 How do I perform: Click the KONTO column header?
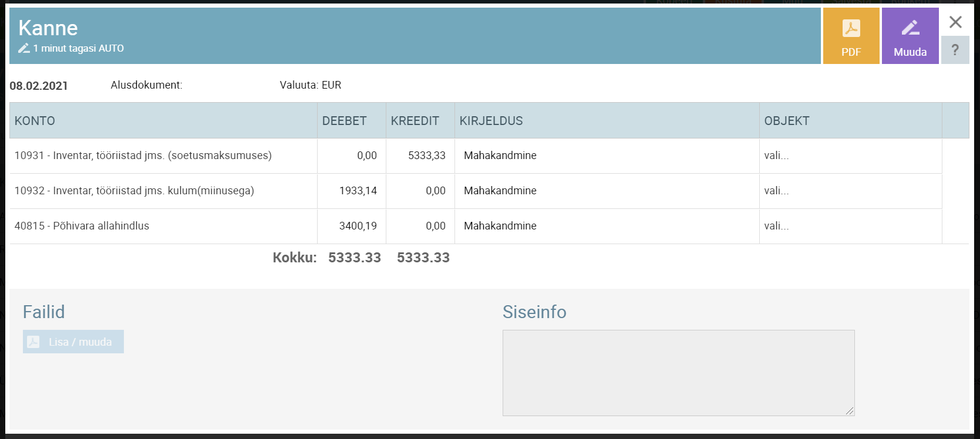[x=35, y=121]
